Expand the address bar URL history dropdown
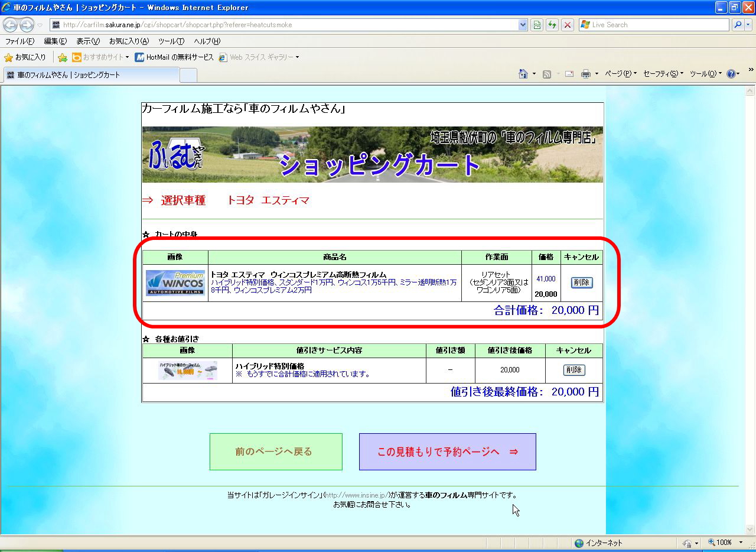Viewport: 756px width, 552px height. pos(523,25)
